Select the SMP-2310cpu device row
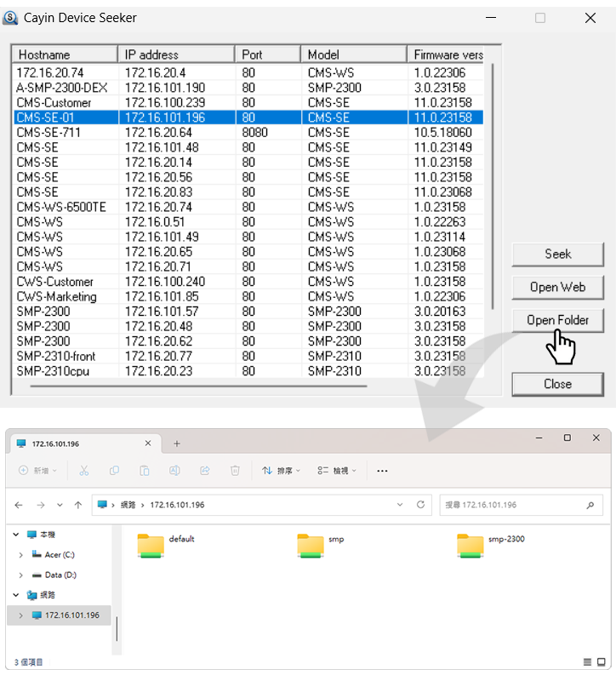The width and height of the screenshot is (616, 681). coord(248,371)
